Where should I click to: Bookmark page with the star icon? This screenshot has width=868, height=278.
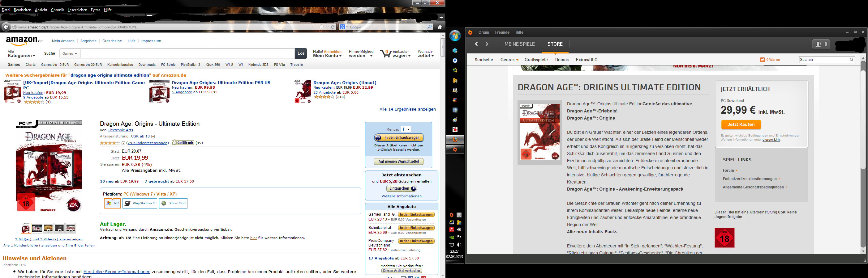[x=321, y=27]
